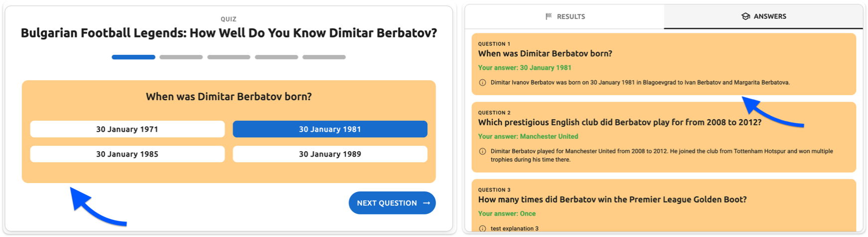
Task: Select the 30 January 1989 answer option
Action: point(330,154)
